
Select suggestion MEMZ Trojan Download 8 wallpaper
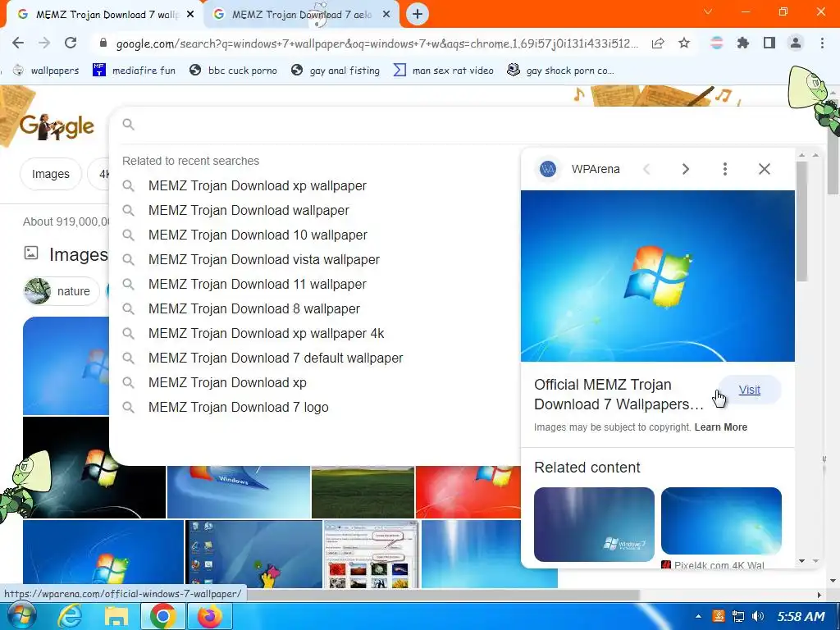[x=254, y=309]
